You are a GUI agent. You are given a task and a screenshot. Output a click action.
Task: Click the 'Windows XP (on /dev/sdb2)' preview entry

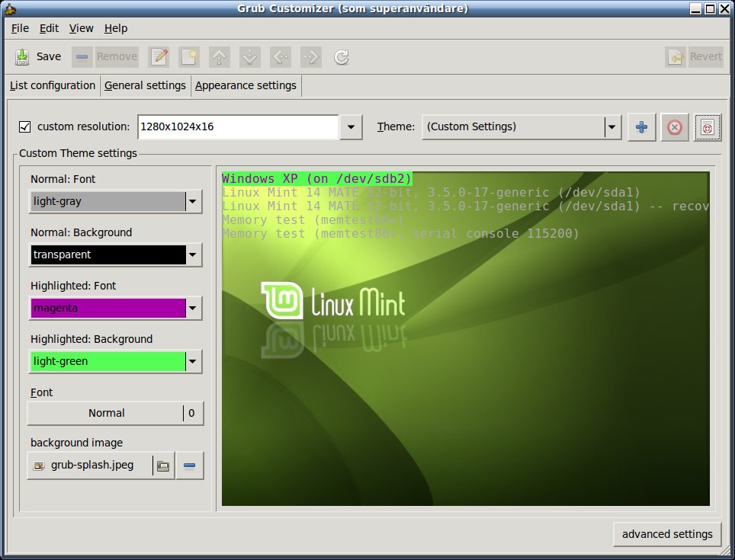click(317, 178)
